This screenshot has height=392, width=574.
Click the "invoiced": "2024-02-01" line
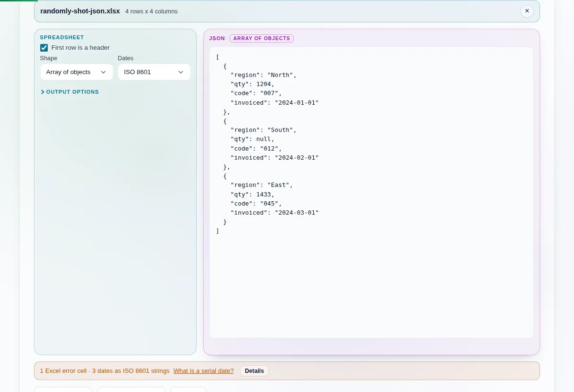[x=275, y=158]
